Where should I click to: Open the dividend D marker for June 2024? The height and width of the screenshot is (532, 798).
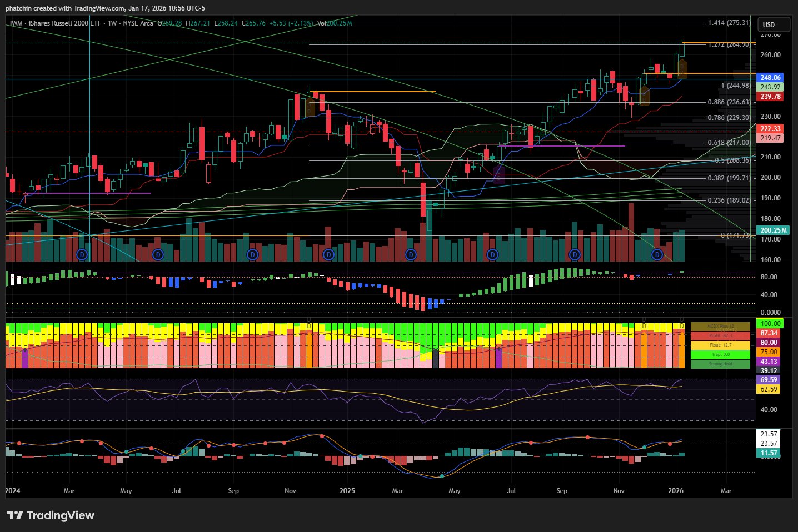pos(158,254)
